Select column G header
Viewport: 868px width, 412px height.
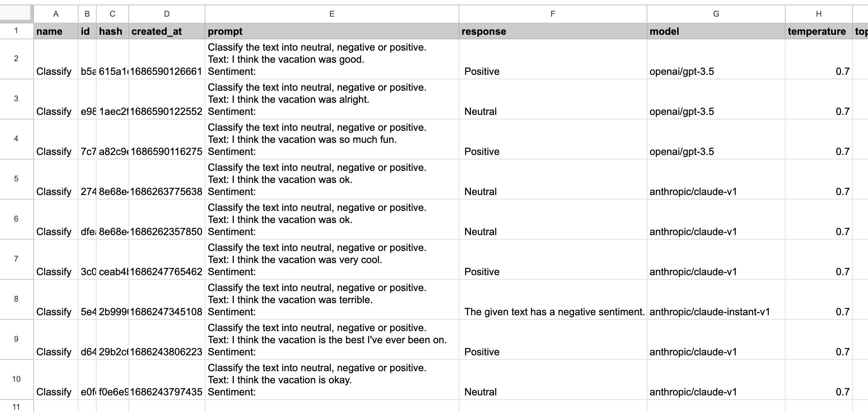point(716,14)
